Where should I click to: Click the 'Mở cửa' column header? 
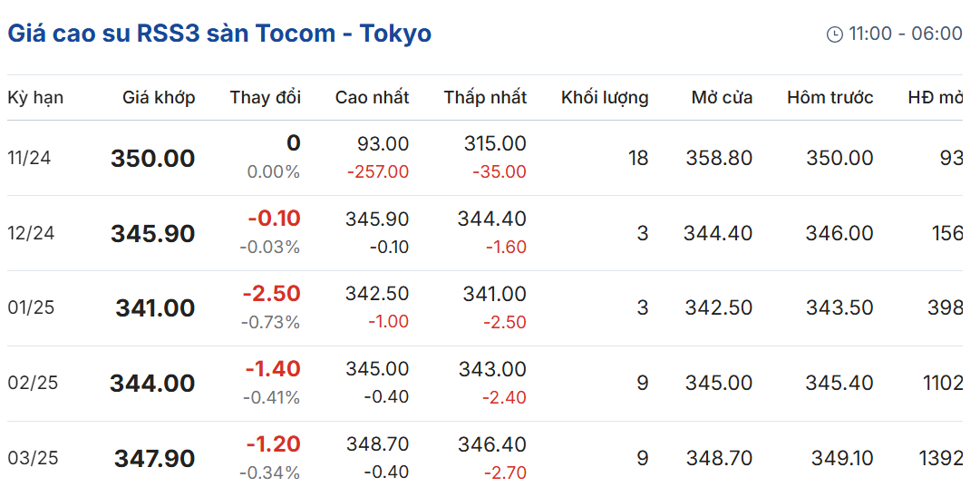click(x=722, y=98)
